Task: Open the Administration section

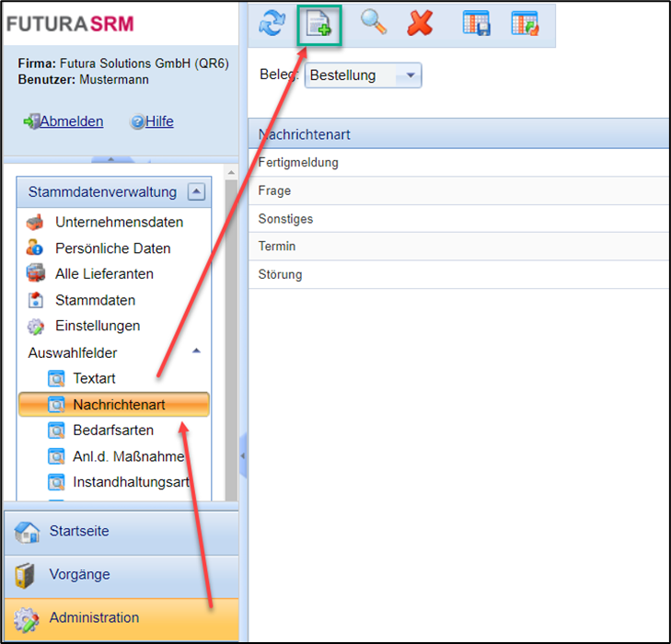Action: click(x=94, y=617)
